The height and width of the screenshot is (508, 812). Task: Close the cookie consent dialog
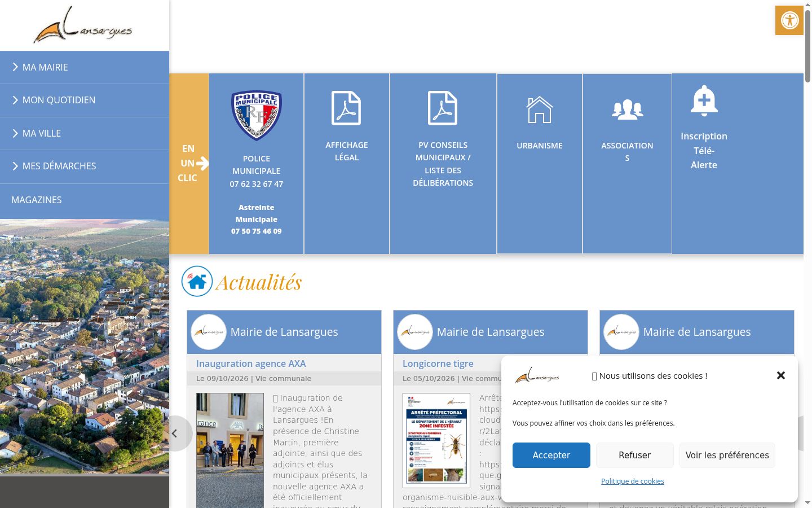pos(781,375)
